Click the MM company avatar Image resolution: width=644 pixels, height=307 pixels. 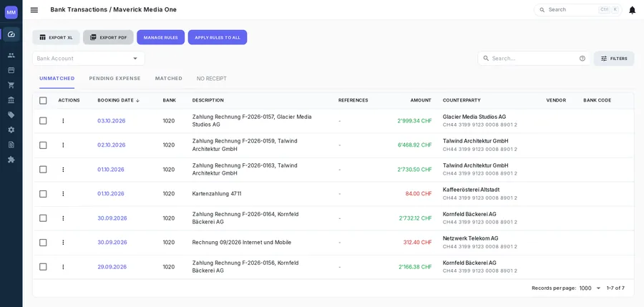(x=11, y=12)
